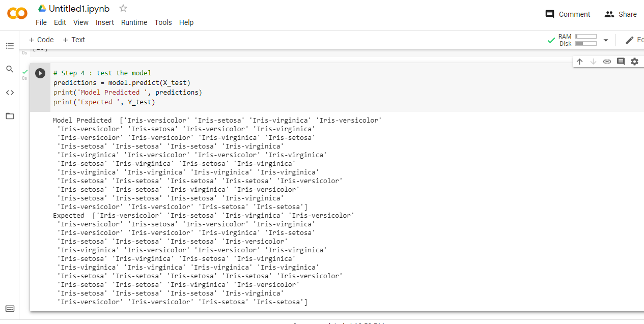Insert a new text cell with +Text

pos(73,40)
